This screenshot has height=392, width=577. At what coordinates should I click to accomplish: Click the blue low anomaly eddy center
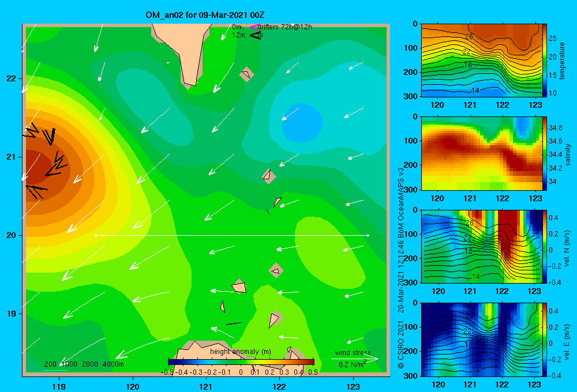pyautogui.click(x=302, y=123)
